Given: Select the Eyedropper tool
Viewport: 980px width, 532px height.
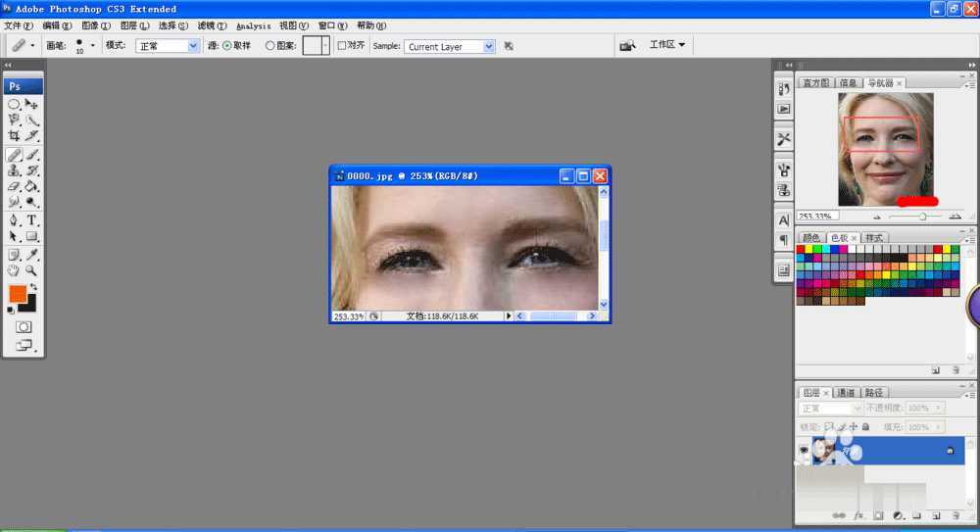Looking at the screenshot, I should tap(31, 255).
